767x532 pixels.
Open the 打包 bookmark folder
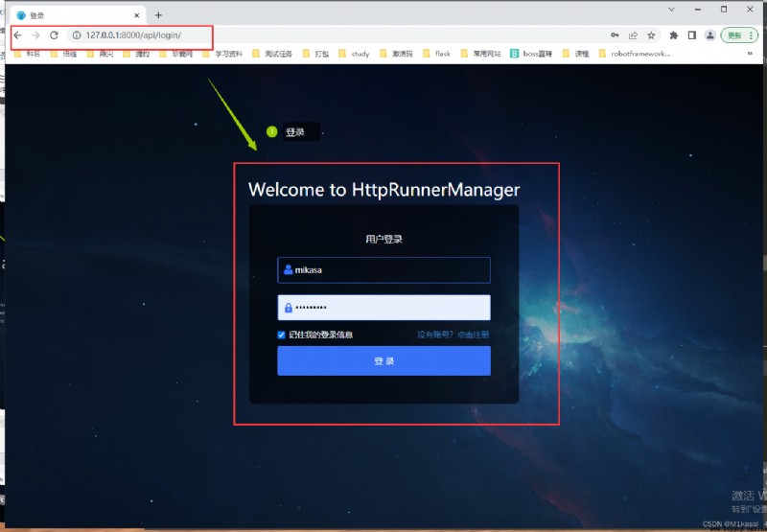pyautogui.click(x=315, y=54)
